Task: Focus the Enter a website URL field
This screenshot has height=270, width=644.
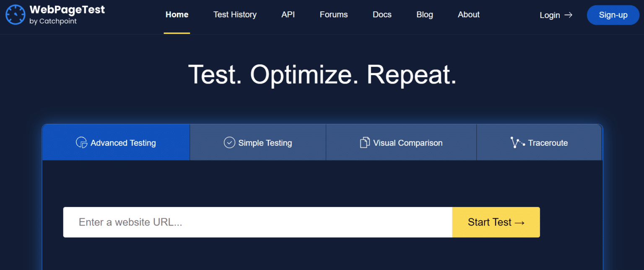Action: pos(257,222)
